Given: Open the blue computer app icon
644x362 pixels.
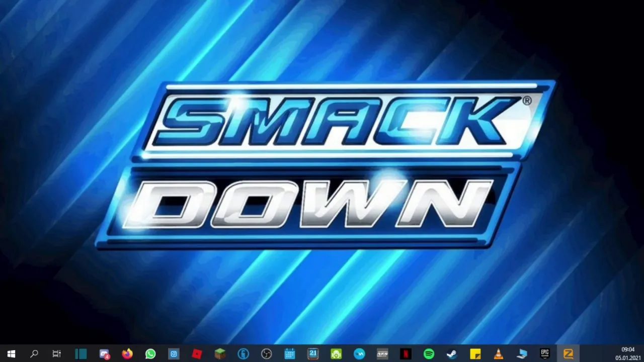Looking at the screenshot, I should (522, 354).
